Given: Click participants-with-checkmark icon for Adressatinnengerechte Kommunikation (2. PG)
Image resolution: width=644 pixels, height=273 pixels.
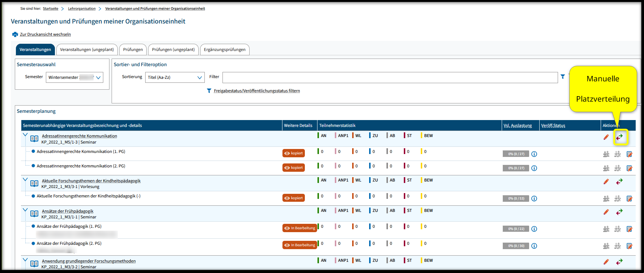Looking at the screenshot, I should click(618, 168).
